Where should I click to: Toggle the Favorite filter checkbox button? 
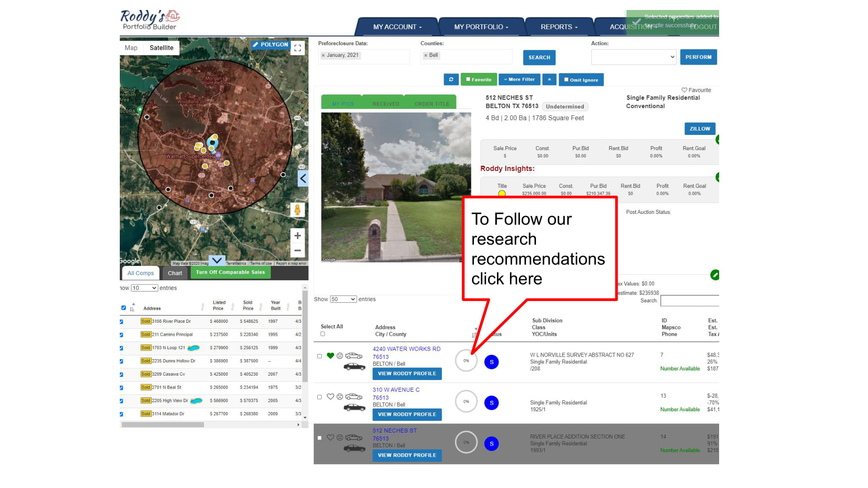(479, 79)
